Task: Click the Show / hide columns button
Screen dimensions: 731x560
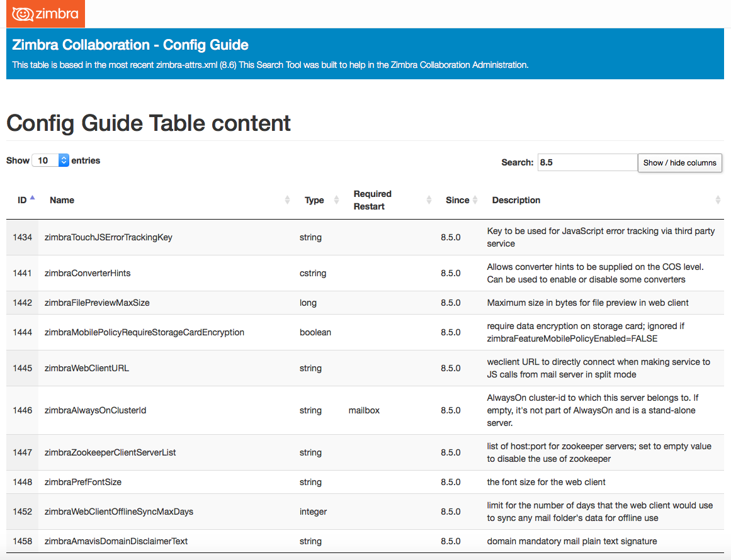Action: pos(680,162)
